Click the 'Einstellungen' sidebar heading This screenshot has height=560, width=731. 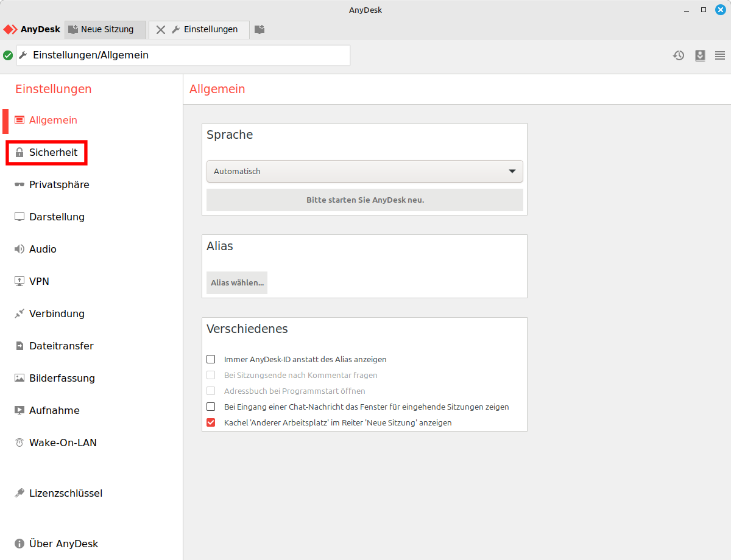54,89
